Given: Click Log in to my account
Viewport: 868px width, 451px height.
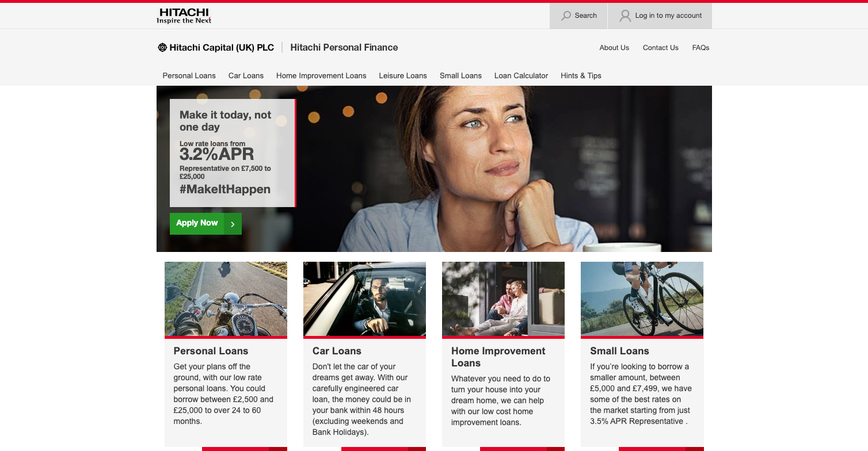Looking at the screenshot, I should 668,16.
